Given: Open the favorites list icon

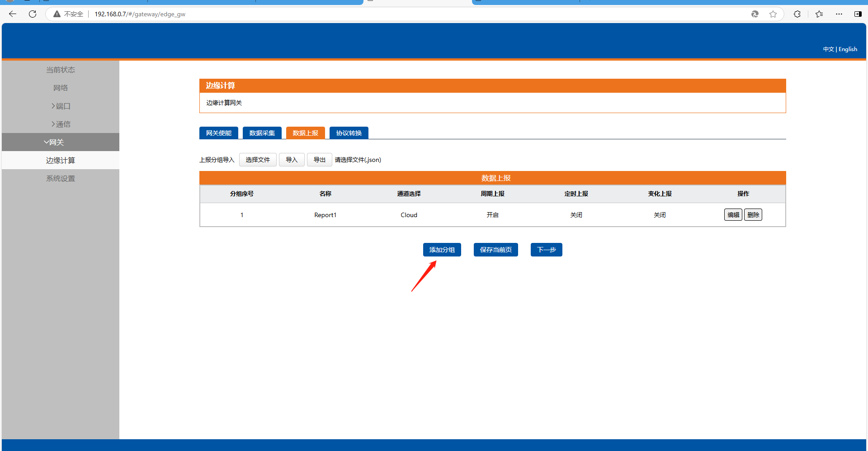Looking at the screenshot, I should 819,14.
